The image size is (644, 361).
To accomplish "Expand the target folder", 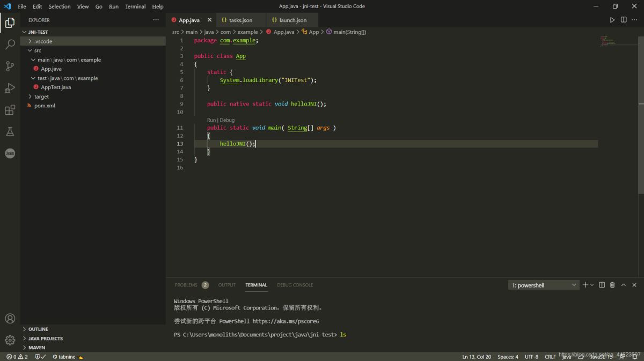I will pos(93,97).
